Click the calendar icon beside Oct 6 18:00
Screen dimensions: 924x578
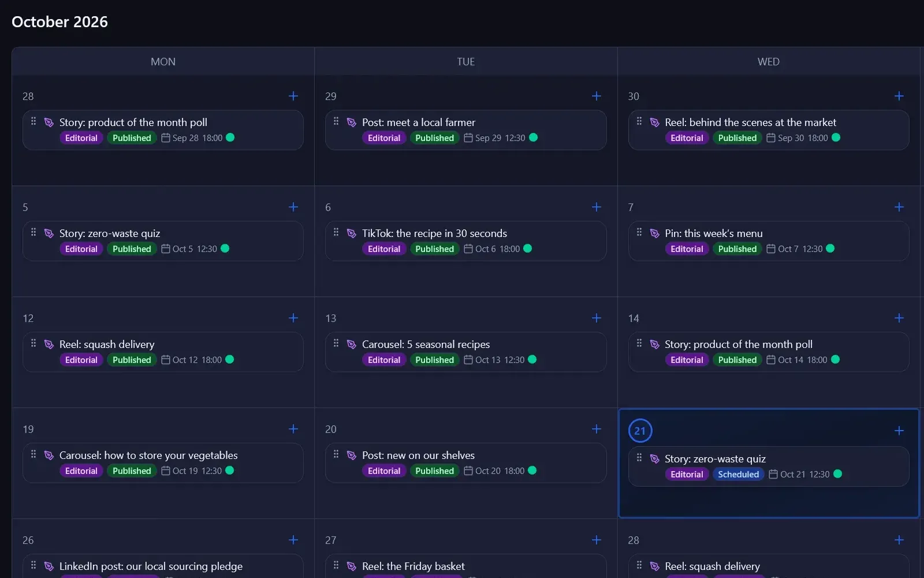click(468, 249)
